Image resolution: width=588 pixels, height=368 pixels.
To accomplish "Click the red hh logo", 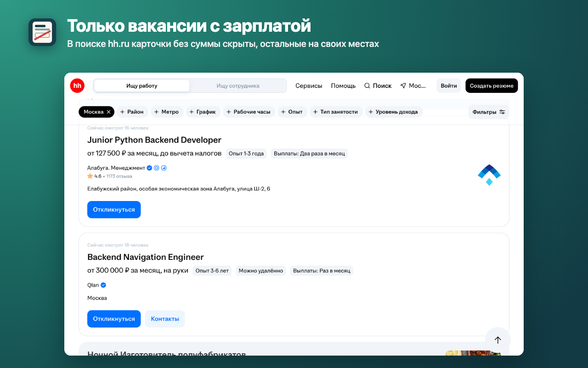I will coord(77,86).
